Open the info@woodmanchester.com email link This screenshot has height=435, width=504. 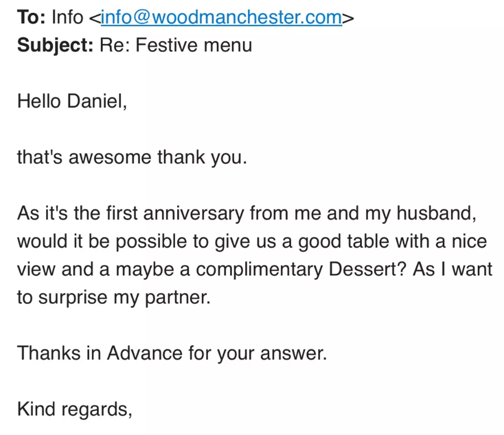tap(221, 17)
